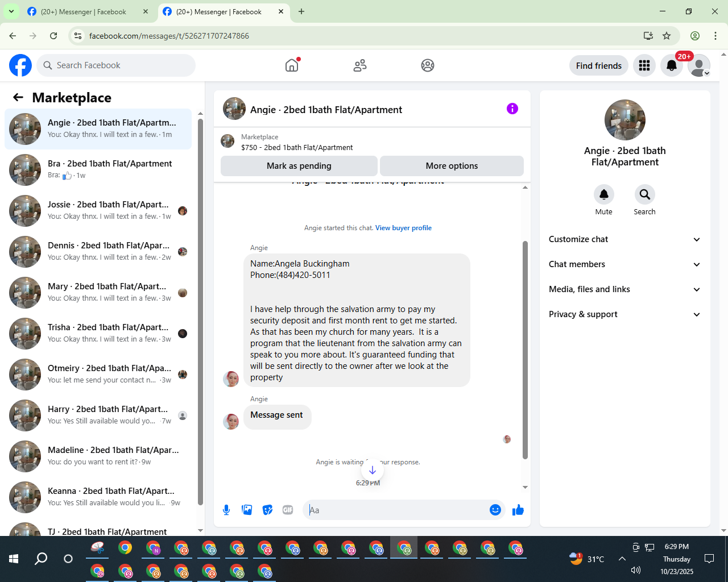Open Otmeiry 2bed 1bath conversation
This screenshot has width=728, height=582.
point(98,374)
